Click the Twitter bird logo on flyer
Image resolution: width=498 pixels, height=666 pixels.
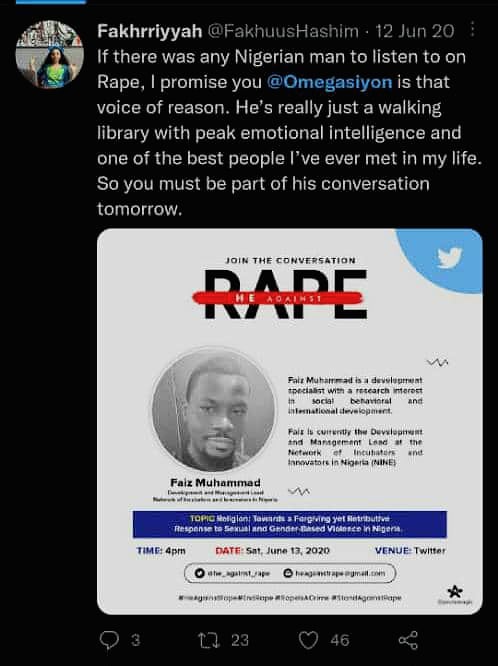[x=450, y=257]
